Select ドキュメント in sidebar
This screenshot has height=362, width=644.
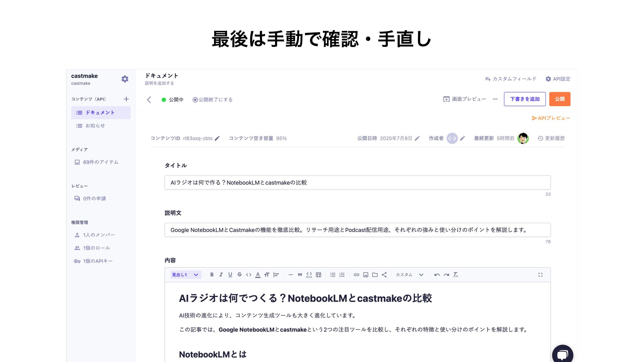(101, 113)
